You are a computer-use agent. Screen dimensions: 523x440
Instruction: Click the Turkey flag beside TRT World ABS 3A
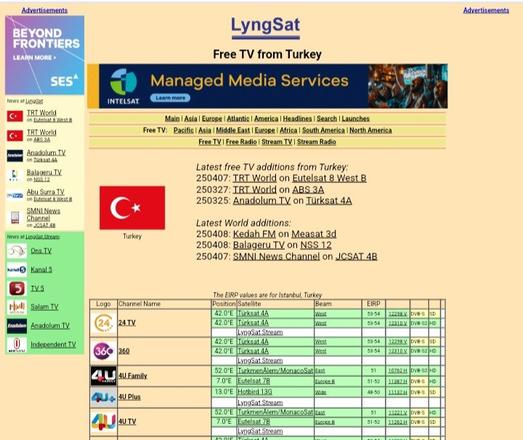(15, 136)
